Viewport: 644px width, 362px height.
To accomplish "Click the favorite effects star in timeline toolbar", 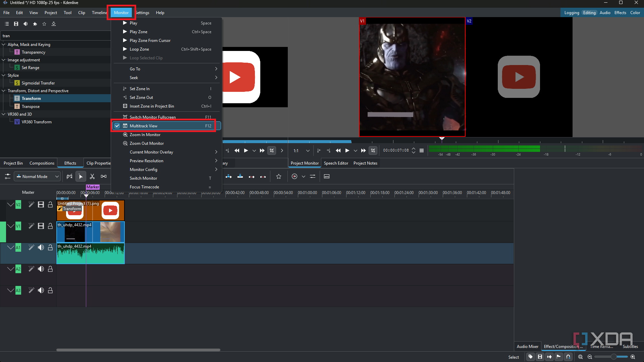I will (279, 176).
